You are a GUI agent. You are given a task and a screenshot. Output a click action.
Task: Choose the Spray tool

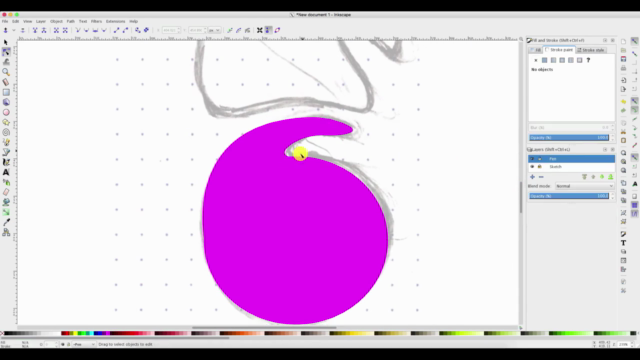pos(6,182)
